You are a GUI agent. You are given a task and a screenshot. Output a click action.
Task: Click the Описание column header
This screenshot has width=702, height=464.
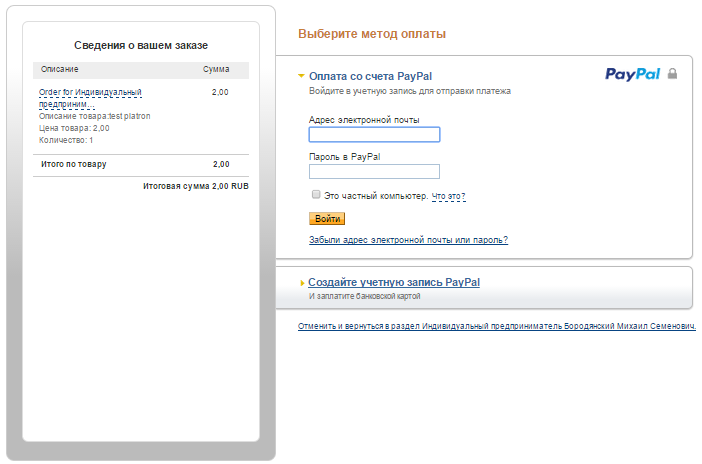(59, 70)
